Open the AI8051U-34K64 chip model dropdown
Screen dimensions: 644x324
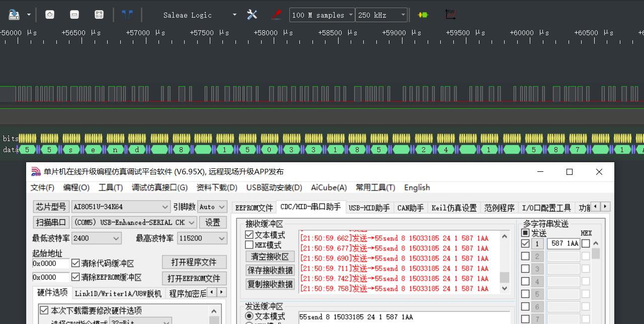pyautogui.click(x=121, y=207)
